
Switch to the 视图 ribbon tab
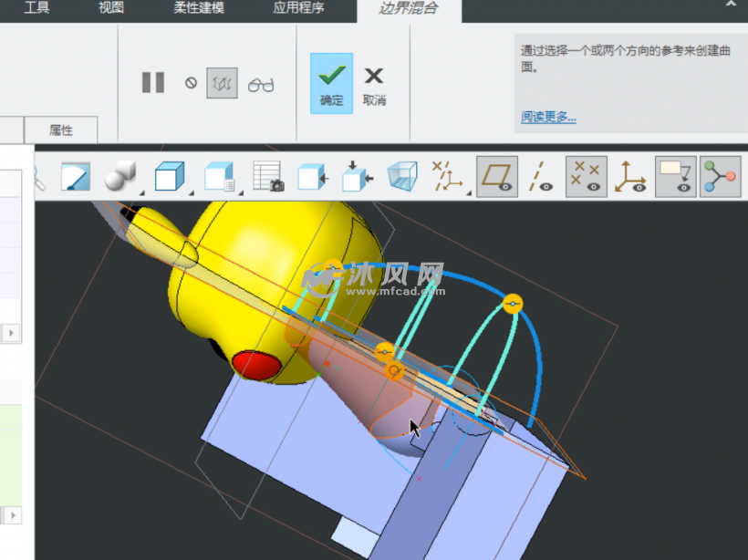click(x=111, y=7)
